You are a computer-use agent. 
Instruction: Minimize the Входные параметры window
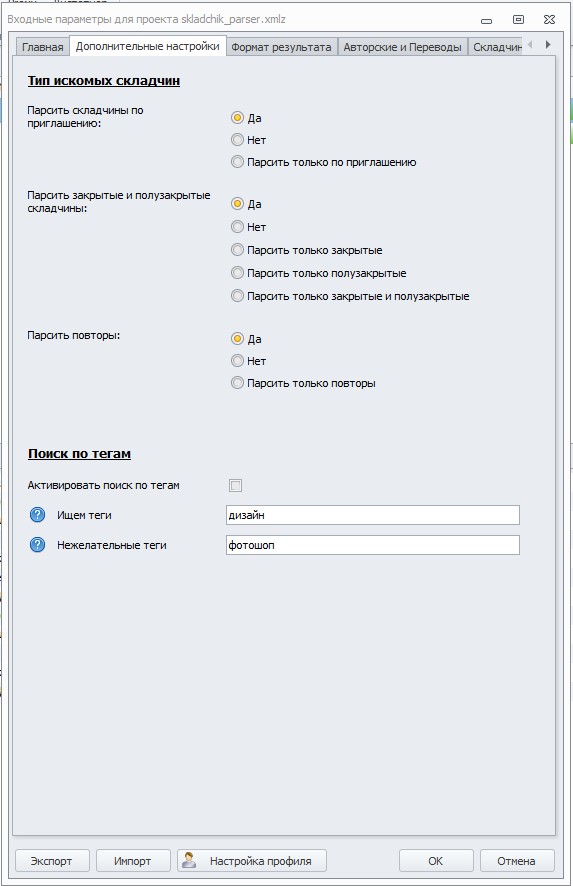tap(487, 20)
